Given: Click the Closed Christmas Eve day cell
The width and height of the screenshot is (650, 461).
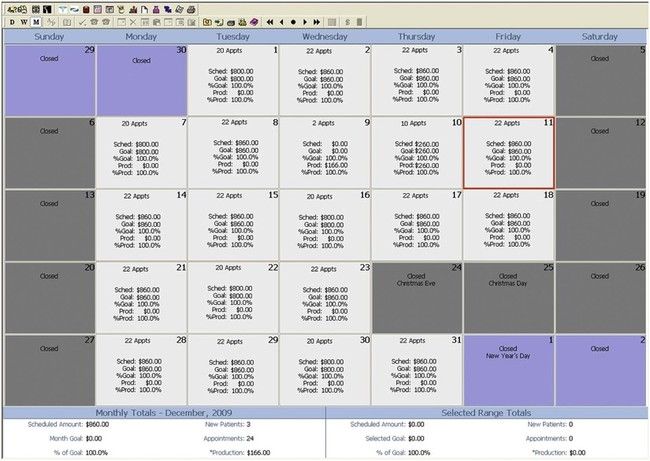Looking at the screenshot, I should pos(417,297).
